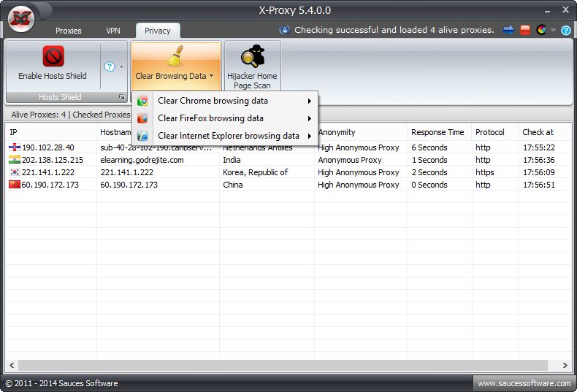Click the Checking successful status message

(394, 30)
